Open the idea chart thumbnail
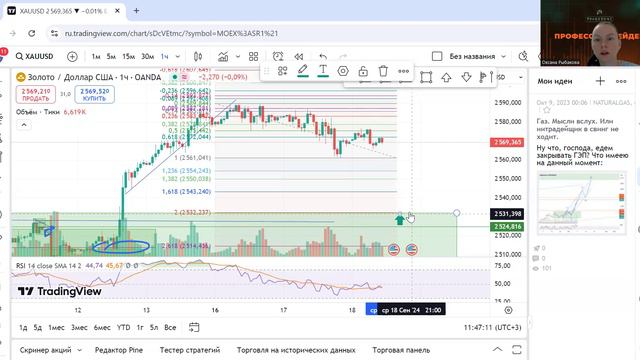Screen dimensions: 640x360 [x=581, y=203]
